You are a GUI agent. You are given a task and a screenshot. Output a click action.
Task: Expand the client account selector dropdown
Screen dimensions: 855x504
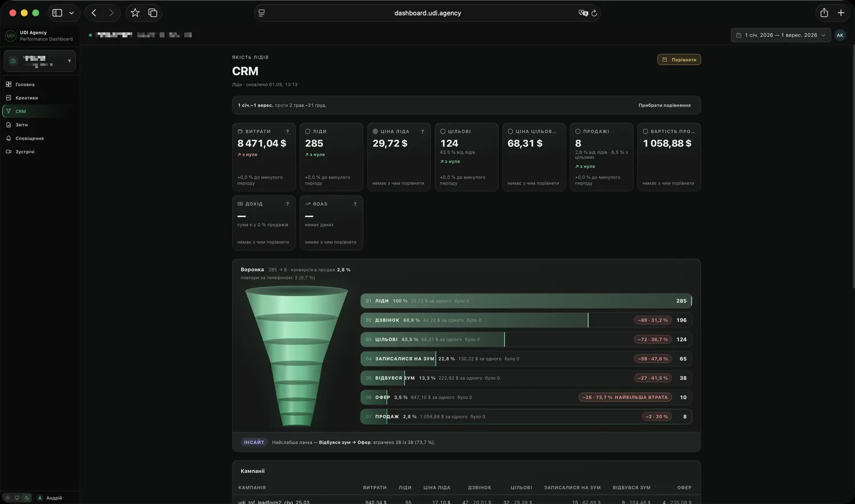[40, 61]
